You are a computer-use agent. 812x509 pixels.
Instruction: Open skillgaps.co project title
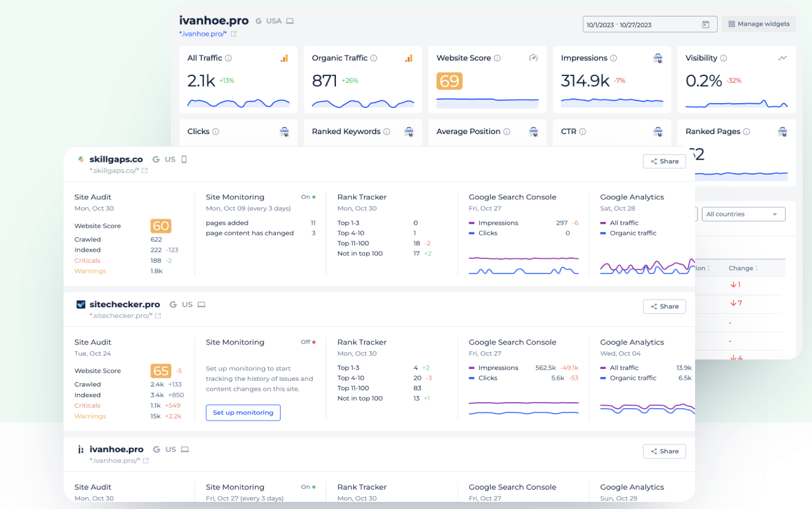116,160
